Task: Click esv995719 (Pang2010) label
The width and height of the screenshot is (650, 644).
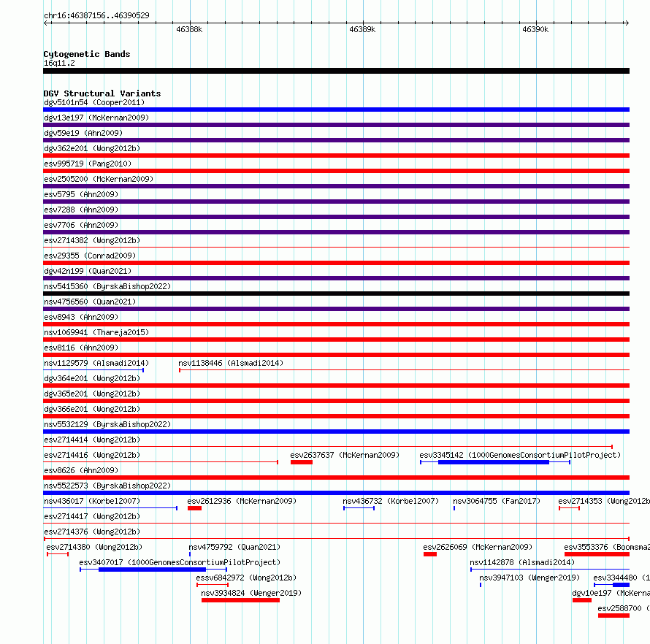Action: pyautogui.click(x=88, y=164)
